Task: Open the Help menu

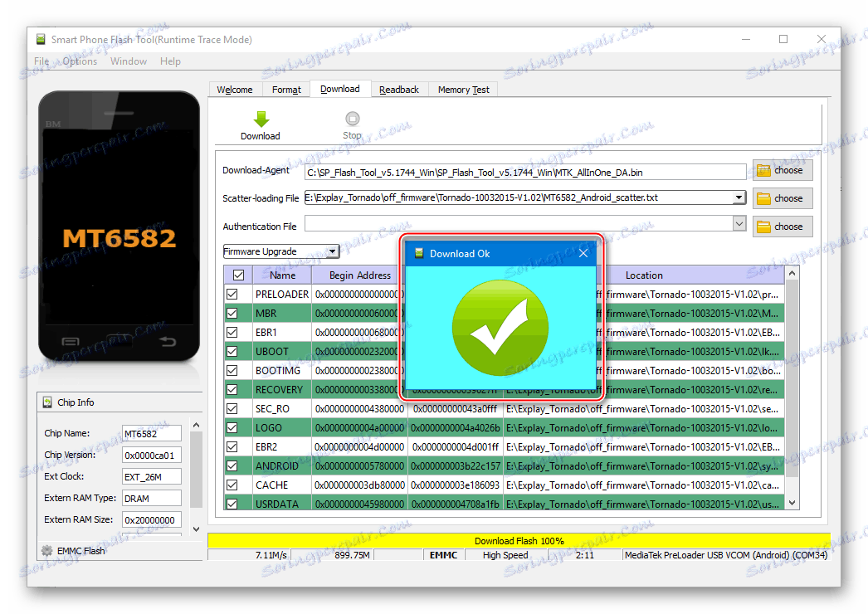Action: click(x=170, y=61)
